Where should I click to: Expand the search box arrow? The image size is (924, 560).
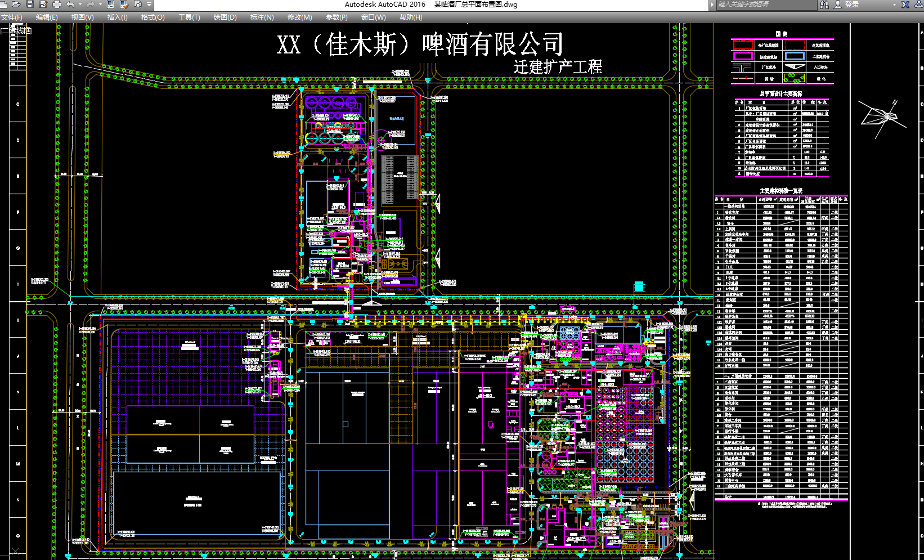(x=713, y=5)
